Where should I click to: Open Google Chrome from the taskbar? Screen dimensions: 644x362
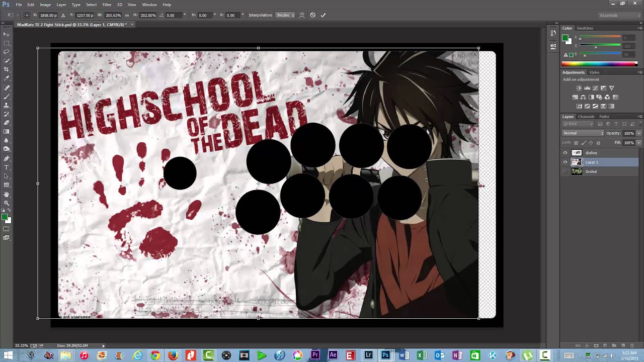click(x=155, y=355)
